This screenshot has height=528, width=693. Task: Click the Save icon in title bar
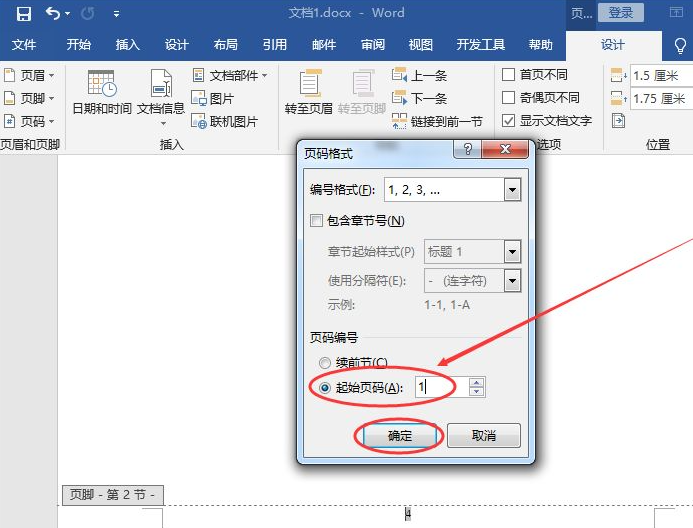23,14
